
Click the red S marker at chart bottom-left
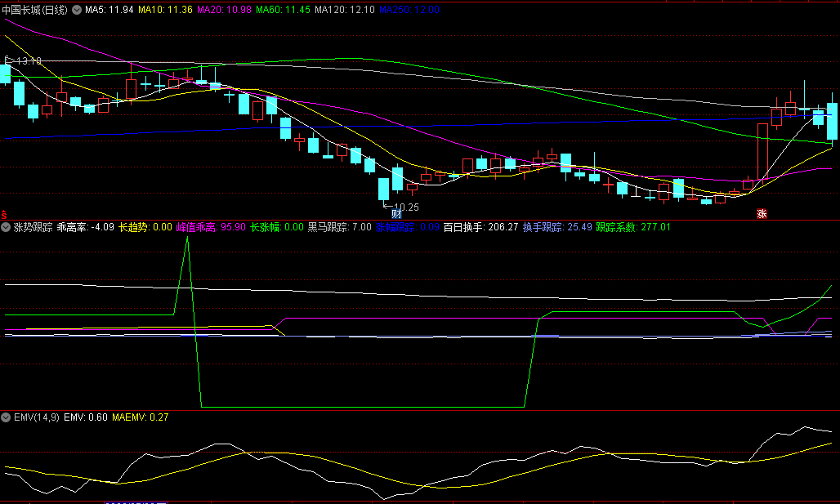(4, 215)
